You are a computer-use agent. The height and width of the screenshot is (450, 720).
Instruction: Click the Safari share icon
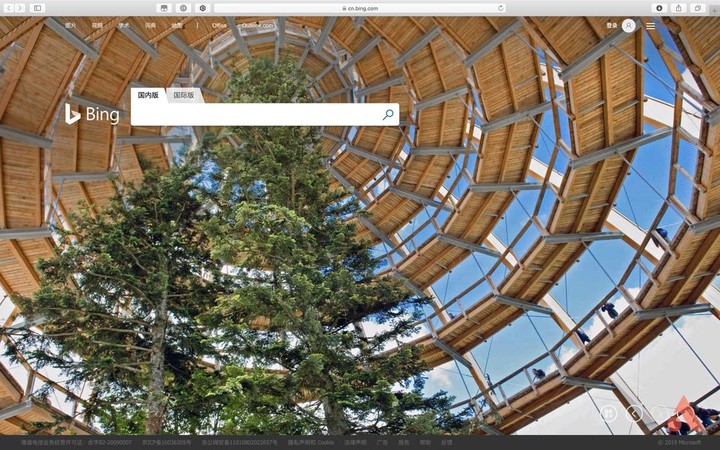click(679, 7)
